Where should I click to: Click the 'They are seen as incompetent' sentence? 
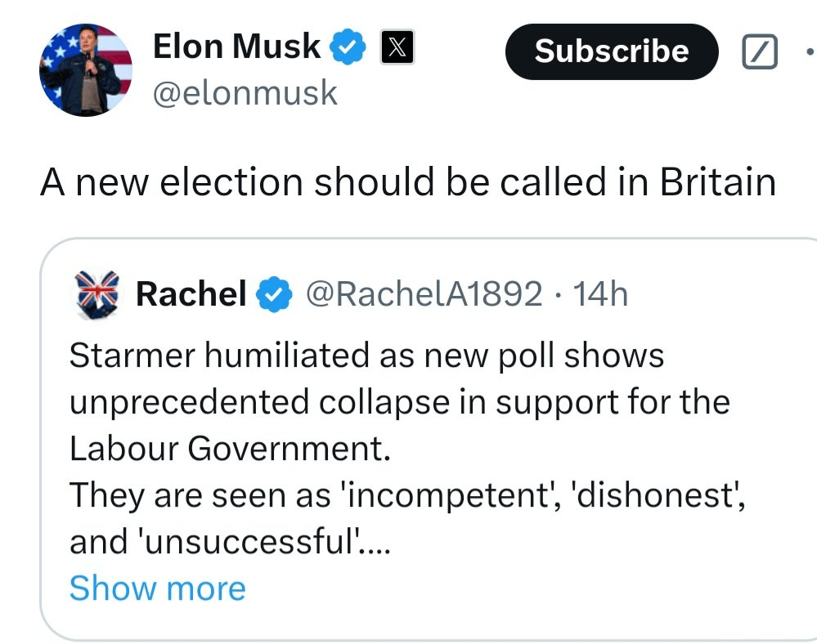click(406, 496)
